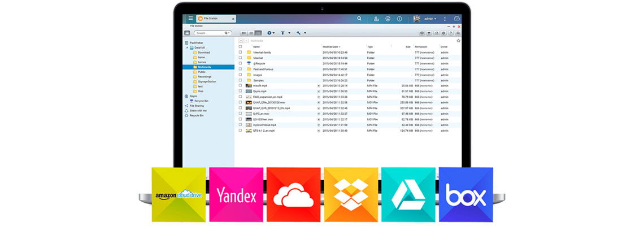Click the admin avatar picture

(417, 19)
